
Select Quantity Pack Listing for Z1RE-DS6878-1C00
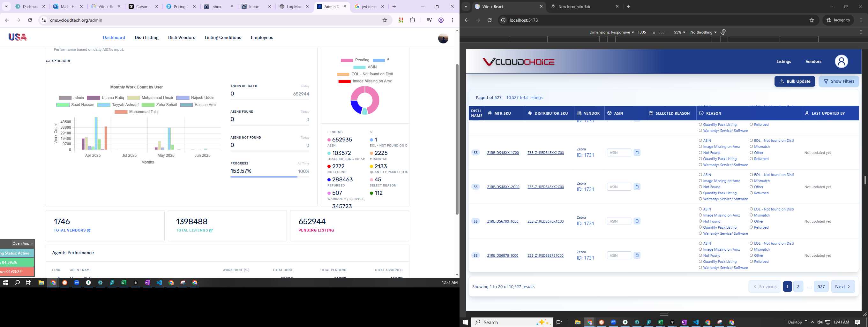pos(700,262)
